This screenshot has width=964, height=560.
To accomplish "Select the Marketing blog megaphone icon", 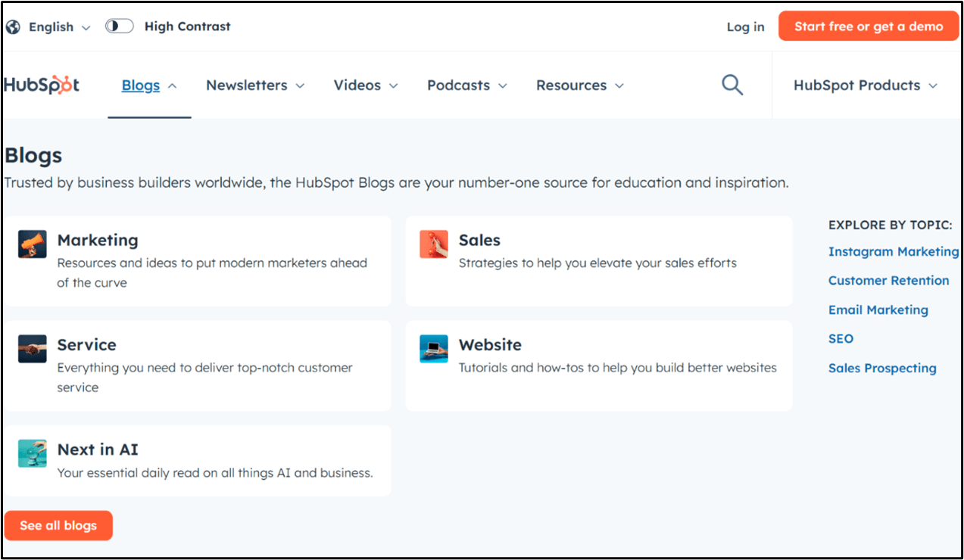I will (33, 244).
